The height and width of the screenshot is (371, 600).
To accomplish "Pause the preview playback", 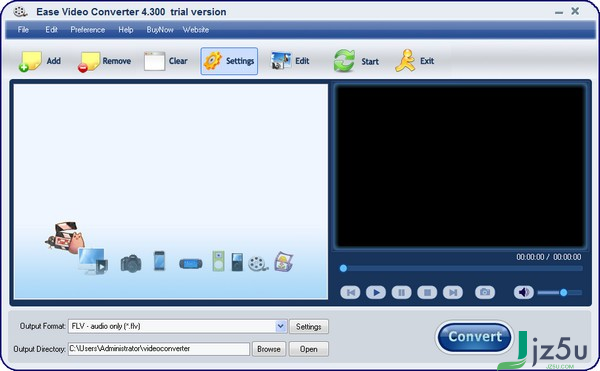I will click(x=401, y=293).
